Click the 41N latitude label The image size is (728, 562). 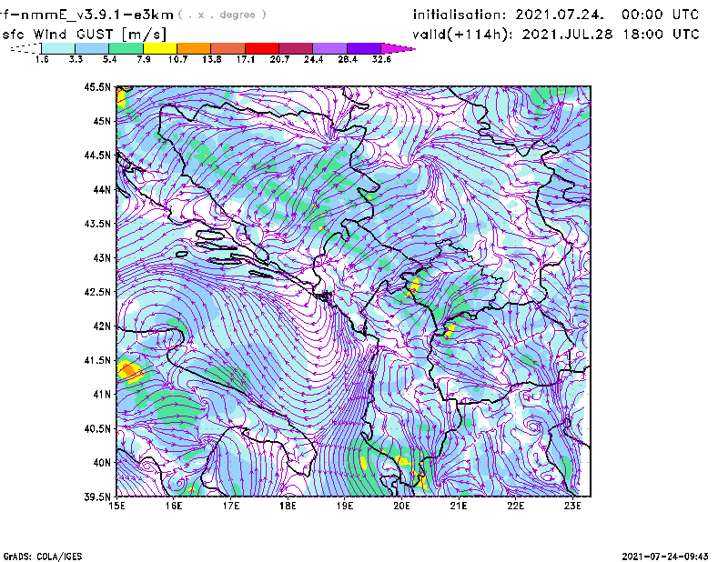pos(102,395)
